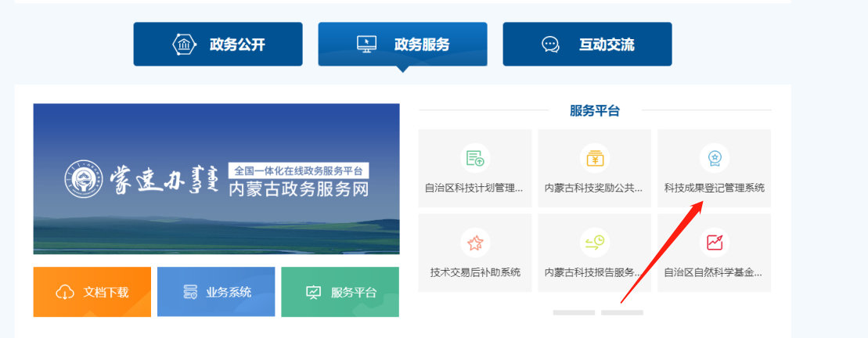Open 自治区科技计划管理... link text
The image size is (868, 338).
click(x=474, y=188)
